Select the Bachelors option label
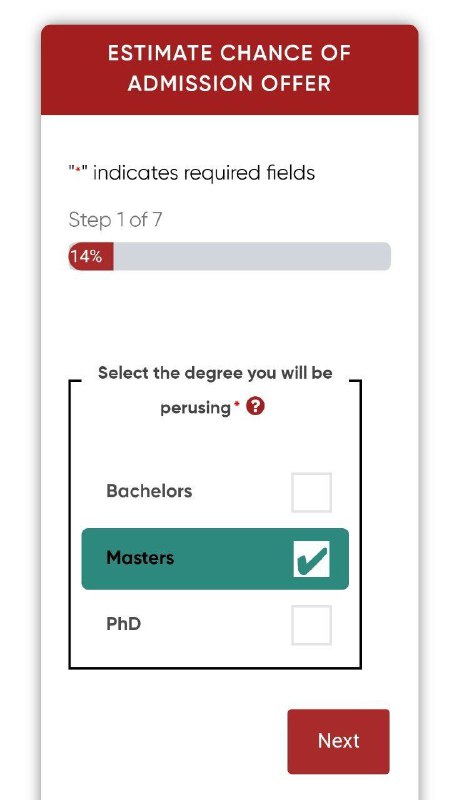The image size is (459, 800). pyautogui.click(x=149, y=491)
